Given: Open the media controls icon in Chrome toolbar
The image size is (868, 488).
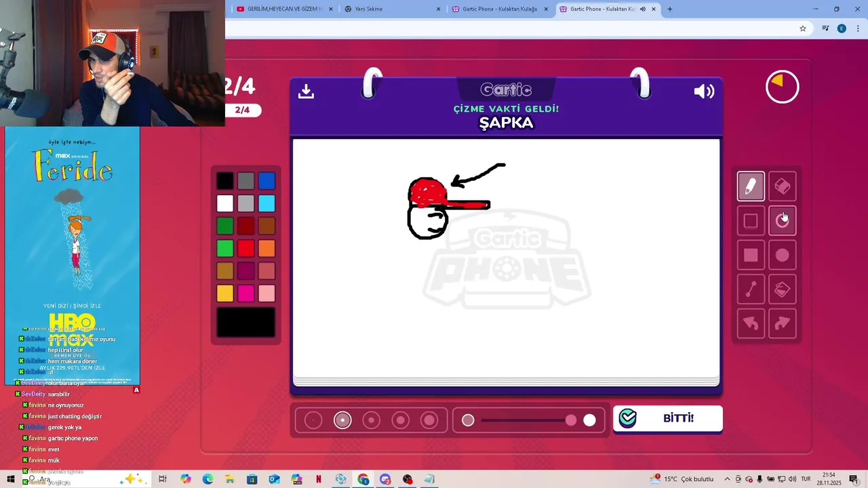Looking at the screenshot, I should click(x=825, y=28).
